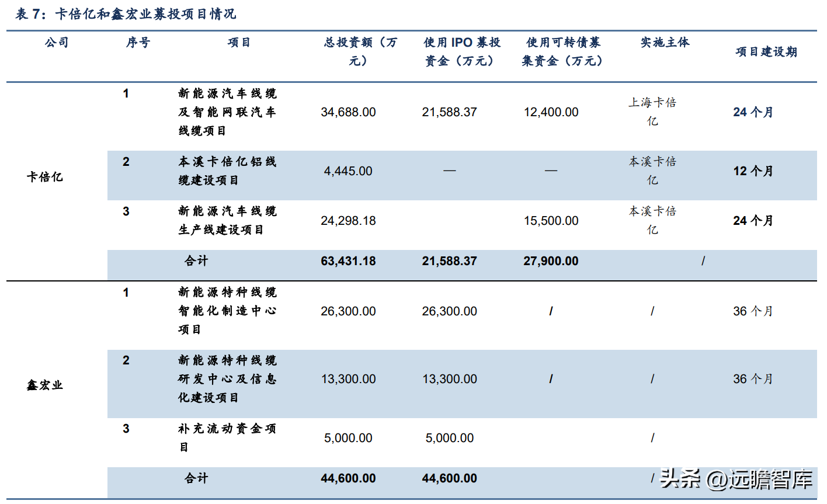Click the first 卡倍亿 row's IPO value 21,588.37

click(449, 112)
